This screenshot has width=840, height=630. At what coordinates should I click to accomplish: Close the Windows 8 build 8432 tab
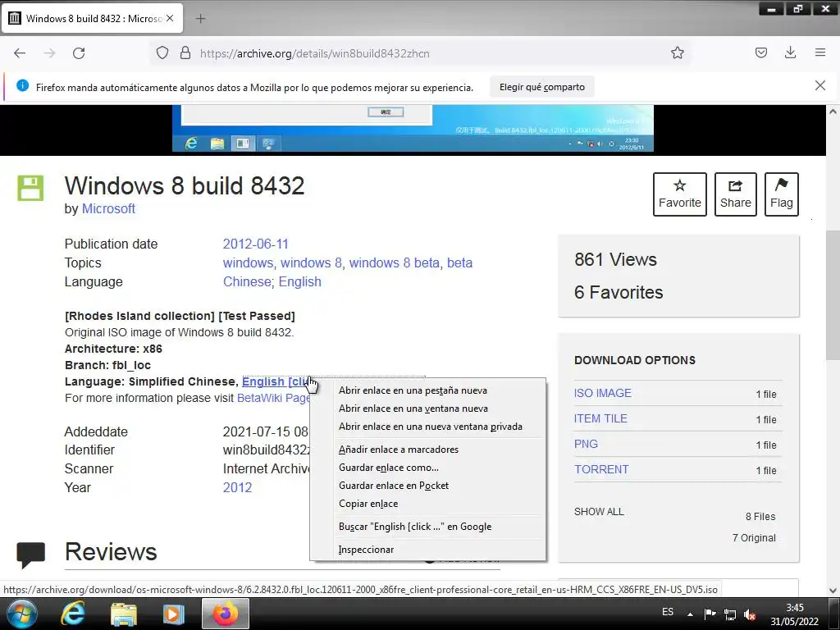point(170,18)
